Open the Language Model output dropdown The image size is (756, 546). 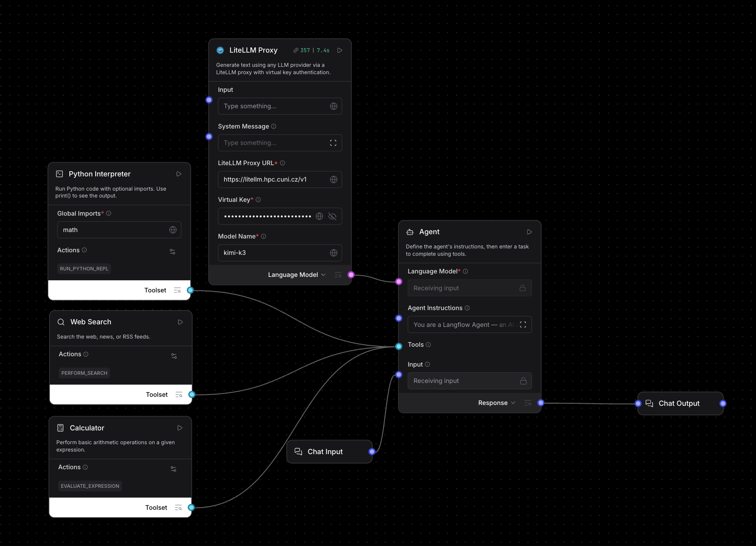point(297,275)
